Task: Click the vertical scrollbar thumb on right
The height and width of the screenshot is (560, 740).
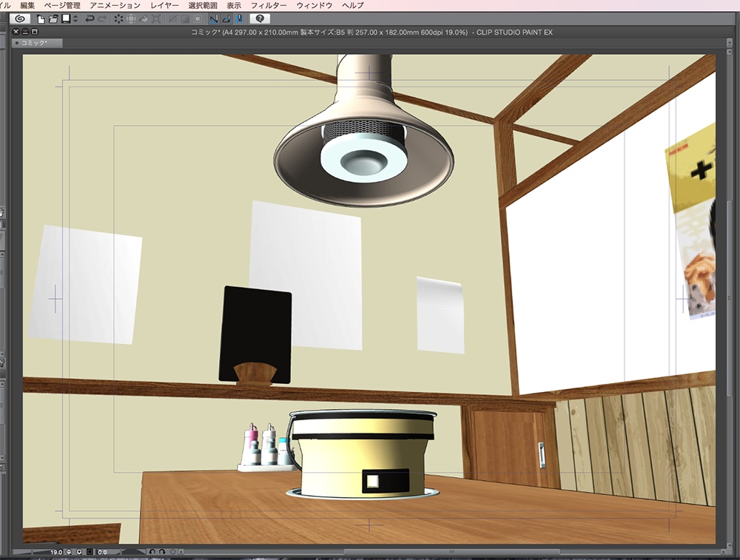Action: [x=730, y=297]
